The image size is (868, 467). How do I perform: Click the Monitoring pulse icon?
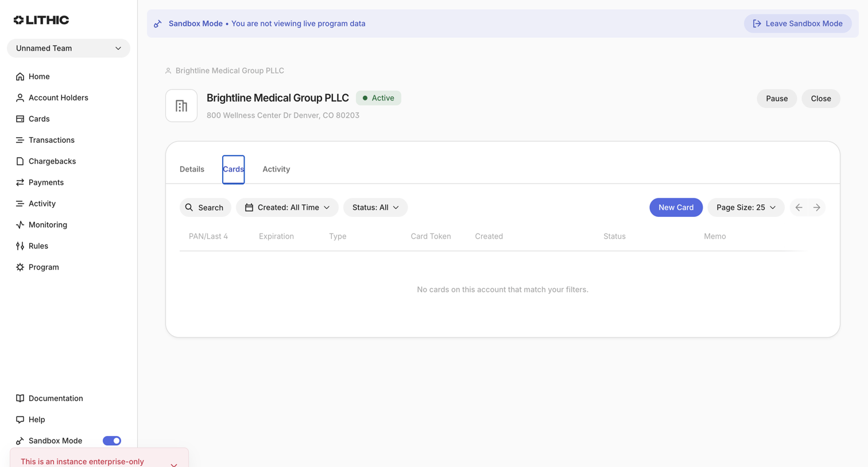(x=20, y=225)
